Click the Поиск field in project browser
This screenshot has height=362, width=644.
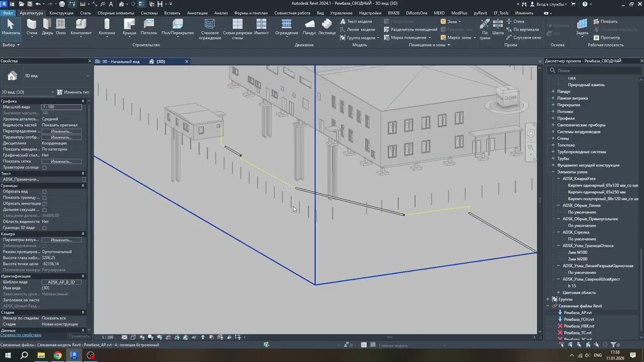tap(594, 70)
